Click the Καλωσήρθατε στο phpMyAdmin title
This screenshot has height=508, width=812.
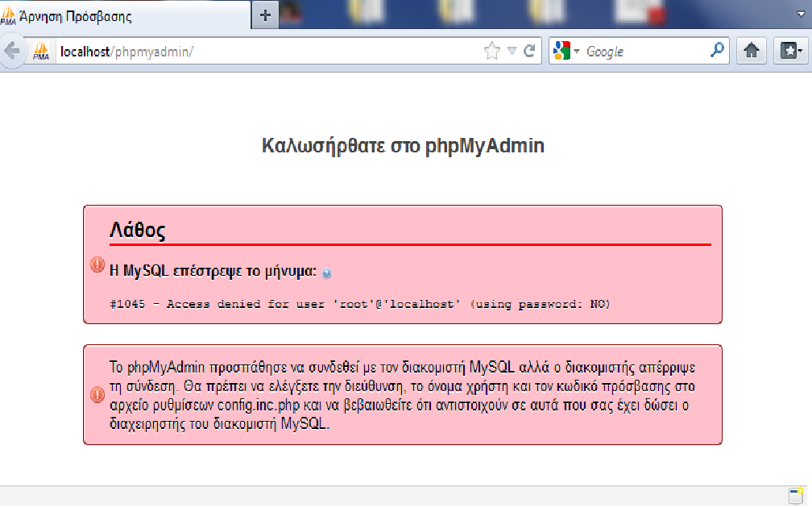pos(403,146)
